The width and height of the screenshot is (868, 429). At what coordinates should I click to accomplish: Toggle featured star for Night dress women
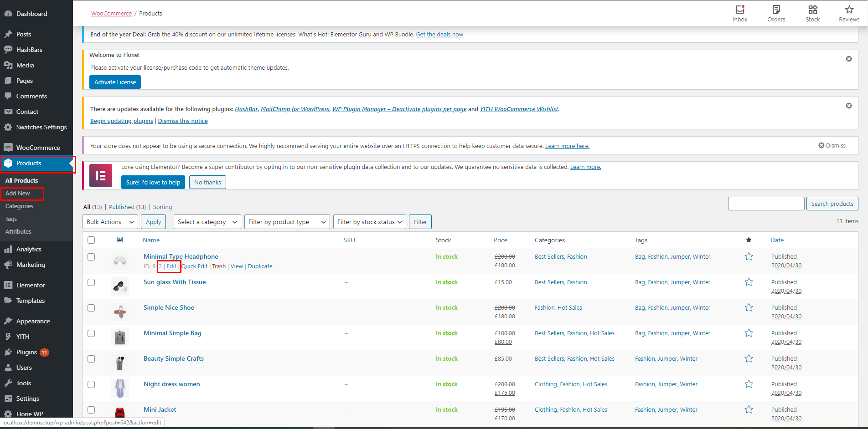[x=749, y=384]
